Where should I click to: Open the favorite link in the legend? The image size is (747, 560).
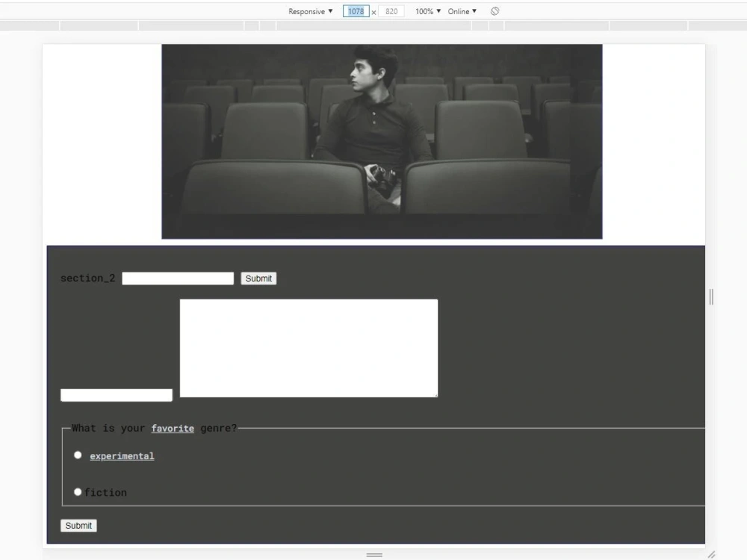tap(173, 428)
